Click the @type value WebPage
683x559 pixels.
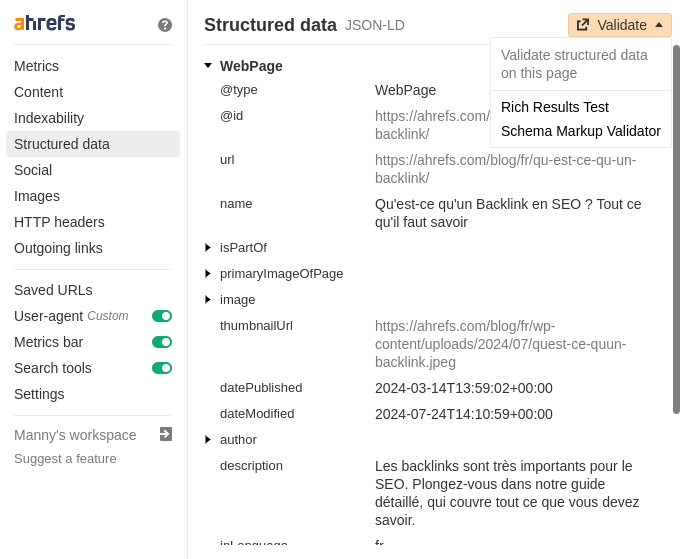(406, 90)
